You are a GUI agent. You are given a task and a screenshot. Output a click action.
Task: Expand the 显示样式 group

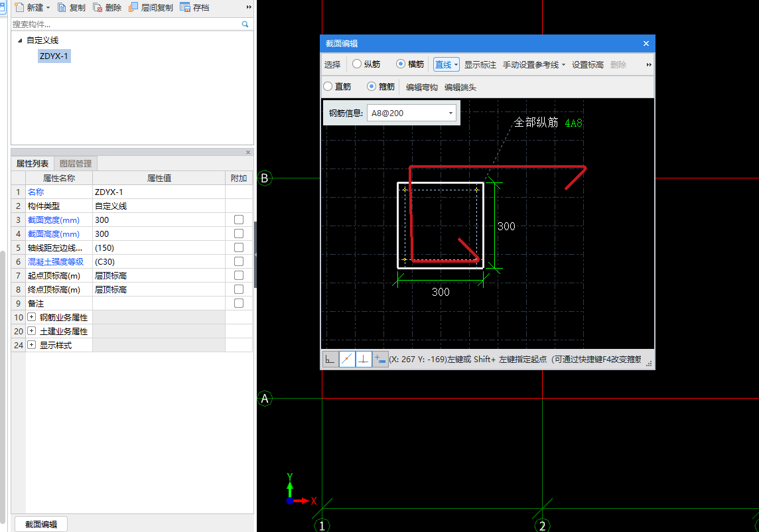pyautogui.click(x=31, y=345)
